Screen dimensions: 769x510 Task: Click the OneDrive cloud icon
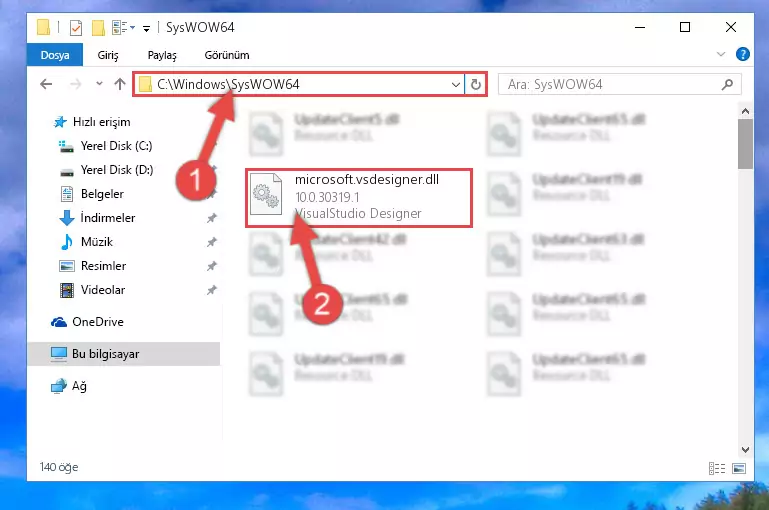pos(59,322)
